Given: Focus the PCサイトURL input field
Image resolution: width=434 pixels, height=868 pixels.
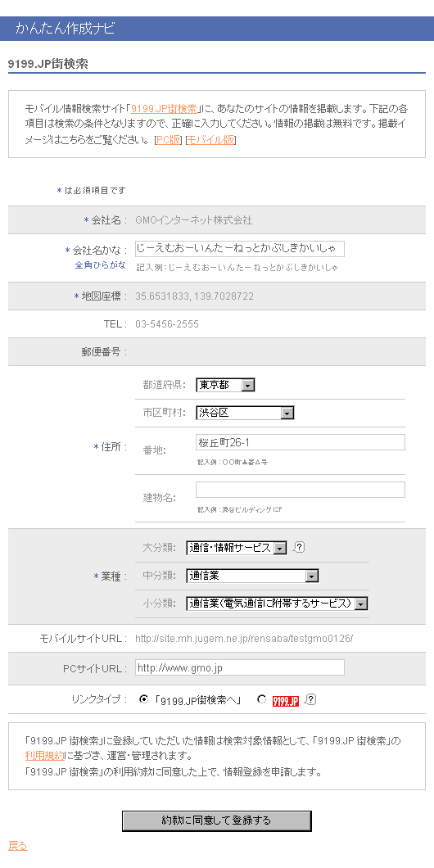Looking at the screenshot, I should tap(240, 667).
